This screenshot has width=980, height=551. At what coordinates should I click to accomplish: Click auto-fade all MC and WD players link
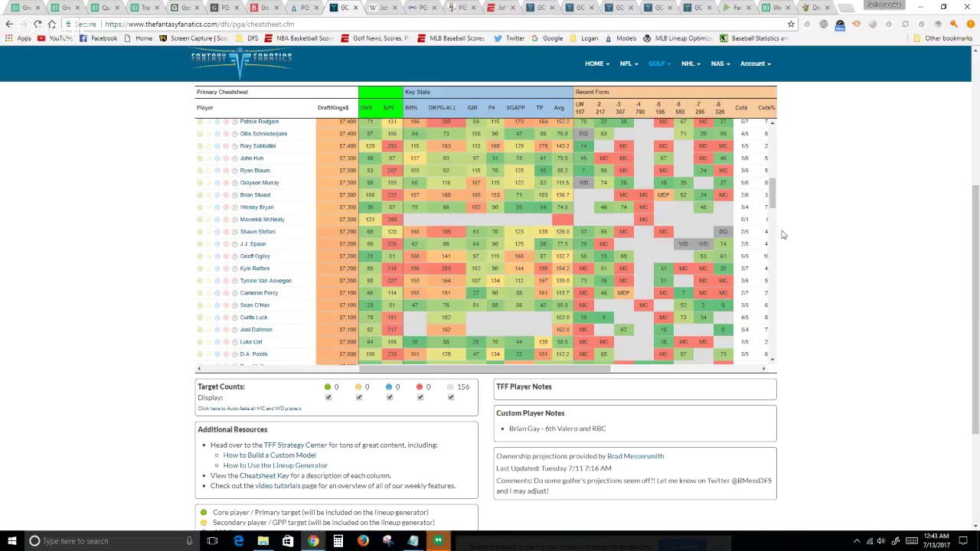click(249, 409)
